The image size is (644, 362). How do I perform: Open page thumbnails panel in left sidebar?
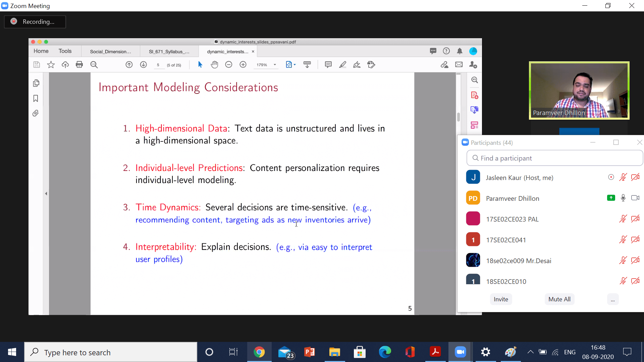click(x=36, y=83)
